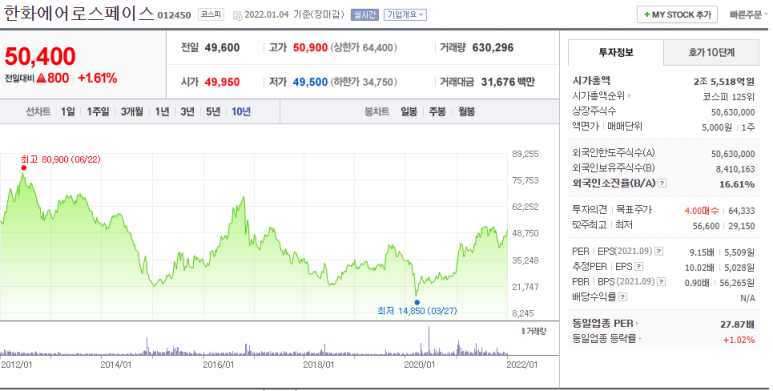
Task: Click 고가 value 50,900
Action: (x=311, y=48)
